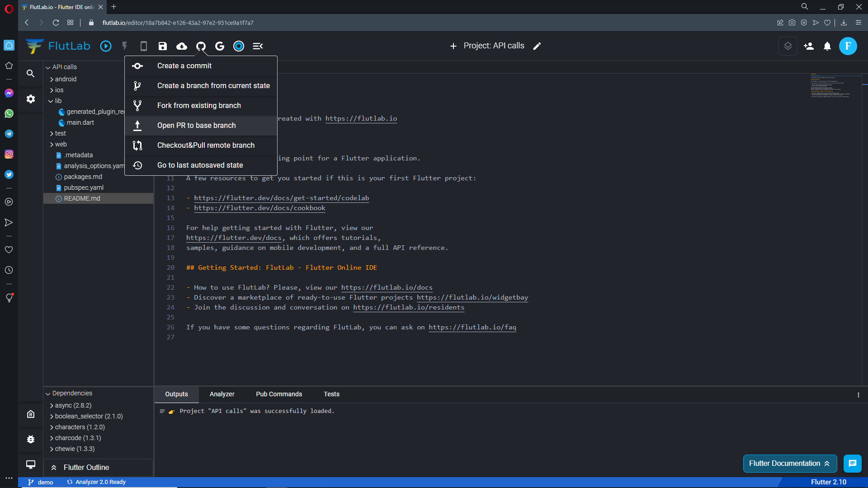Expand the boolean_selector (2.1.0) dependency
This screenshot has width=868, height=488.
pyautogui.click(x=52, y=417)
